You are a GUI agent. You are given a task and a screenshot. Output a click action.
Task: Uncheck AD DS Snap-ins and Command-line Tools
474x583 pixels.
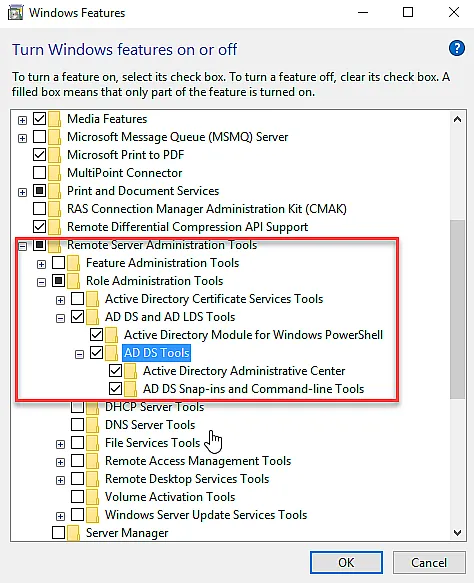[x=115, y=389]
